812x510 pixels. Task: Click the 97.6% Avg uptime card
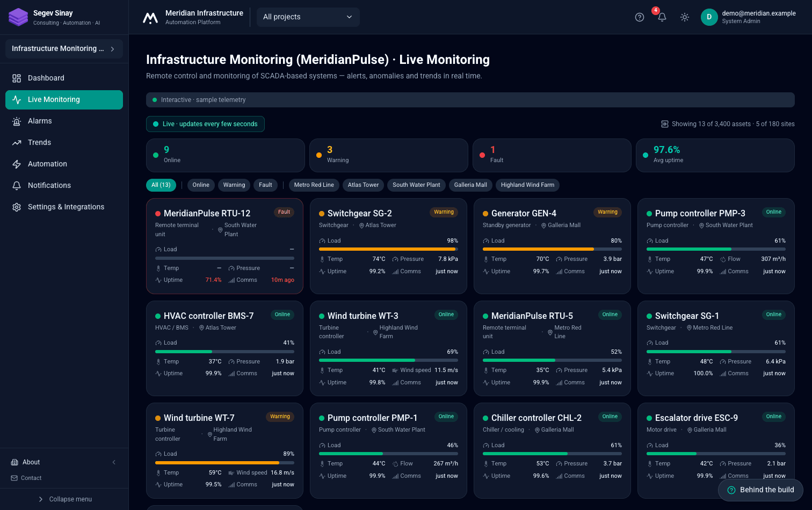pos(715,156)
